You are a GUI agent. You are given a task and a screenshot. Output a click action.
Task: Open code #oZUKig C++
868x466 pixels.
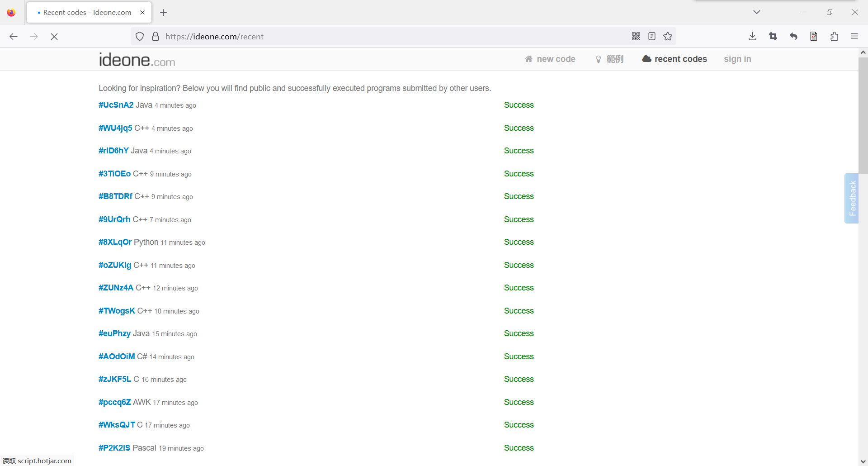coord(115,265)
